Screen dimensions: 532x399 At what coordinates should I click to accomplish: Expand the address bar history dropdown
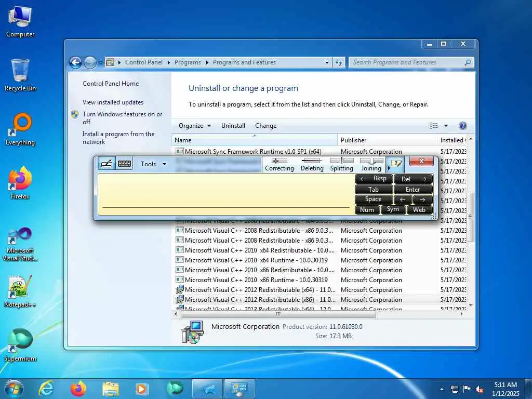point(327,62)
